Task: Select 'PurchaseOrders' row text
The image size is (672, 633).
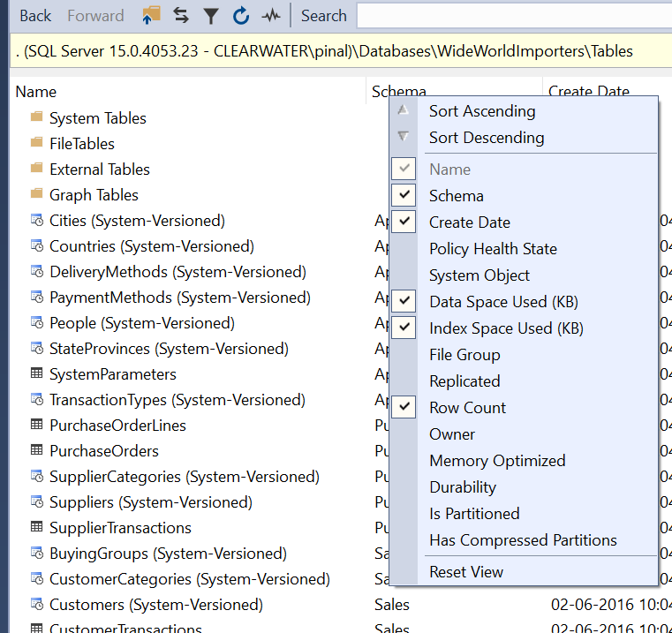Action: pyautogui.click(x=103, y=451)
